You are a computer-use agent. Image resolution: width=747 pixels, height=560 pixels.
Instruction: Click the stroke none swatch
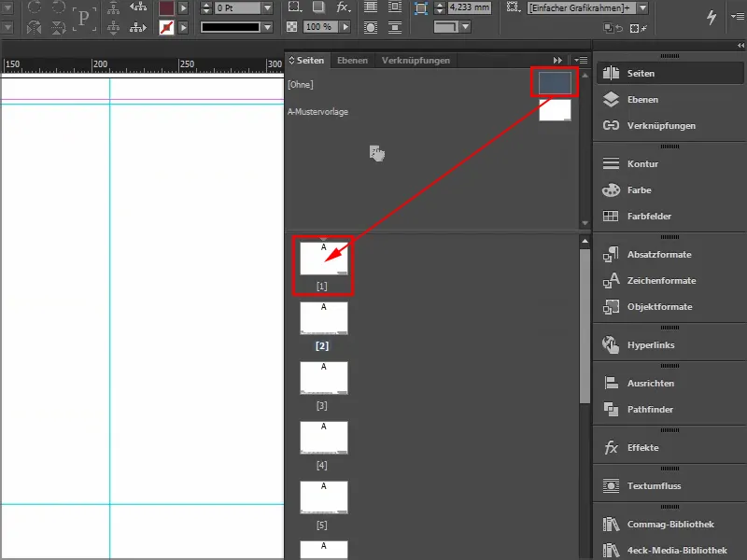point(166,28)
